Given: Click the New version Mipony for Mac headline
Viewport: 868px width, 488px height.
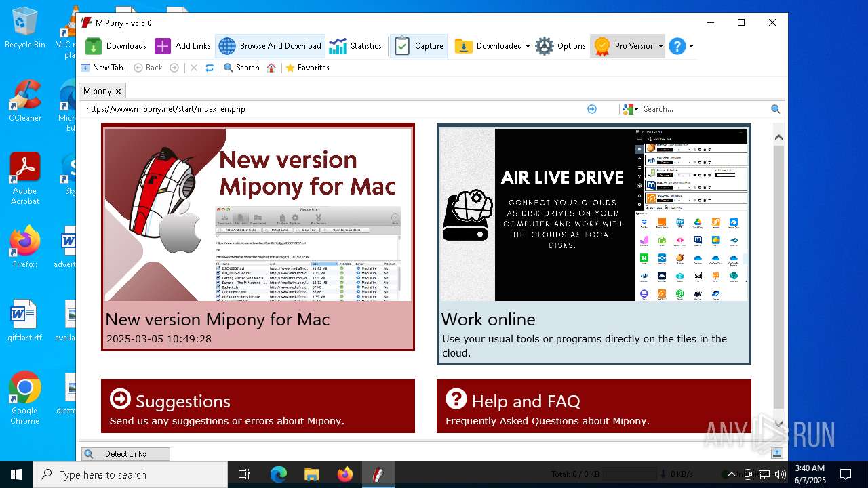Looking at the screenshot, I should click(218, 319).
